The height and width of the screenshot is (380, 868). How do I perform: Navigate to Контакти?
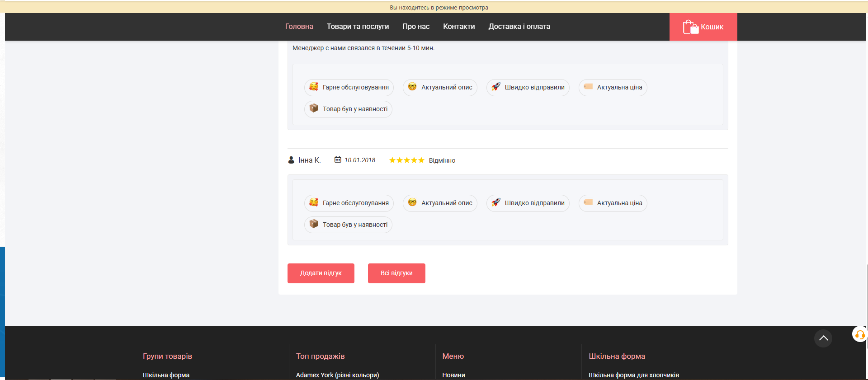[x=459, y=27]
